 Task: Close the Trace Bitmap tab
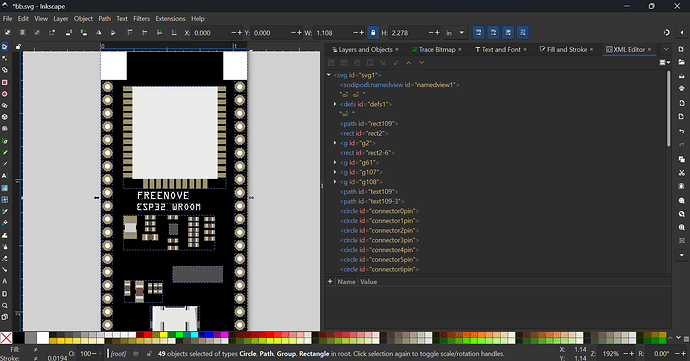[460, 49]
